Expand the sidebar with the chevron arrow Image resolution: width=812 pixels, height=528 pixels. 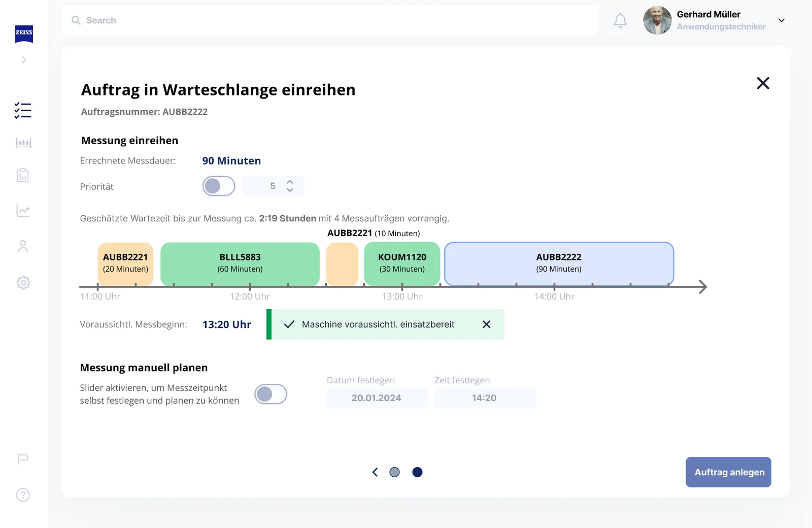tap(24, 60)
